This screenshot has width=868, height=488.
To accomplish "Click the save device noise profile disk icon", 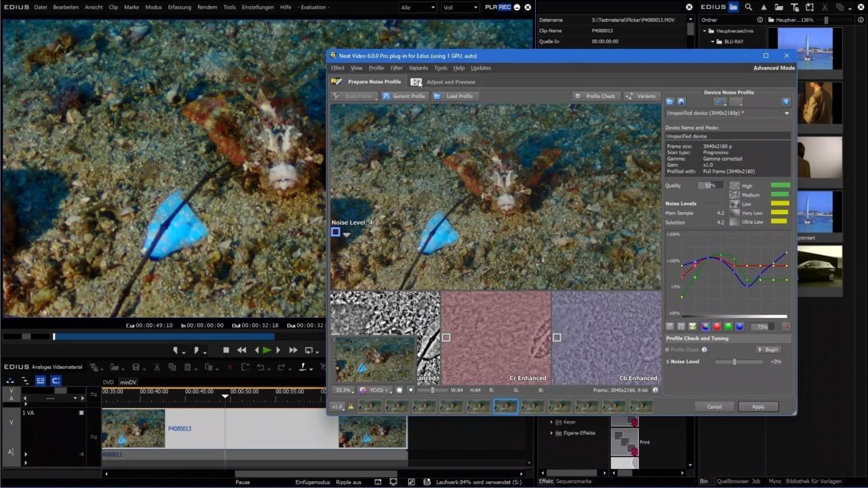I will pyautogui.click(x=682, y=102).
